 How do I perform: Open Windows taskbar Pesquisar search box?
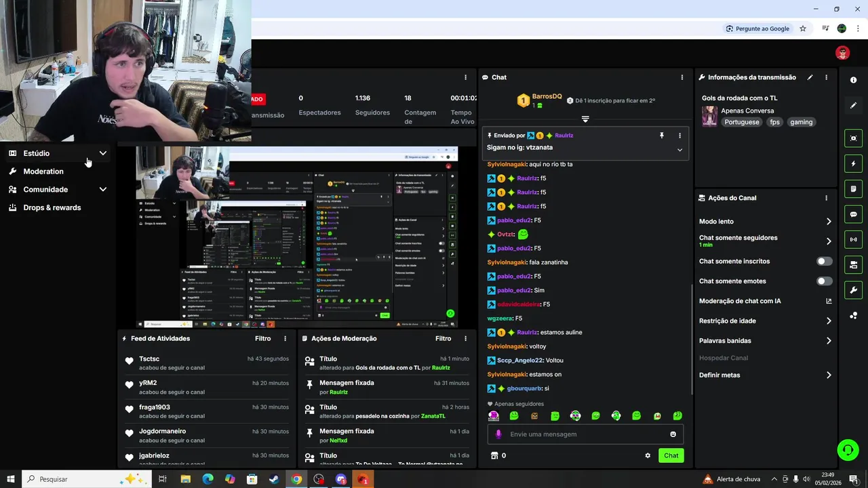pyautogui.click(x=87, y=479)
